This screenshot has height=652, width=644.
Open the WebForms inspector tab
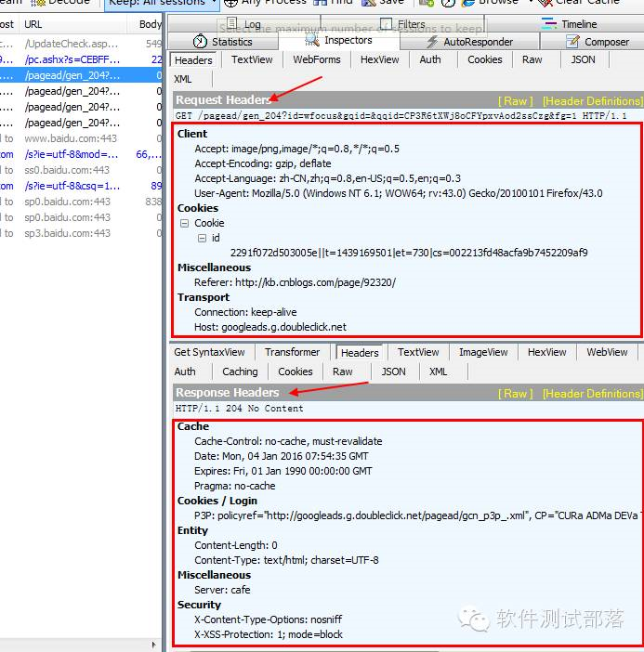coord(317,59)
